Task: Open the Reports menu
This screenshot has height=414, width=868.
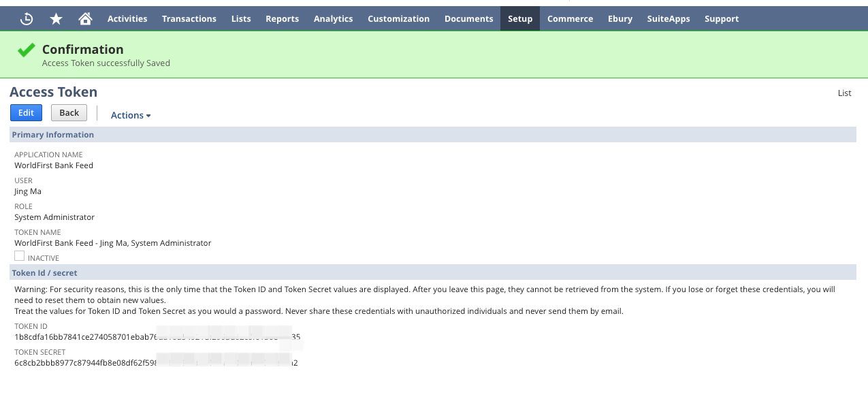Action: click(x=283, y=19)
